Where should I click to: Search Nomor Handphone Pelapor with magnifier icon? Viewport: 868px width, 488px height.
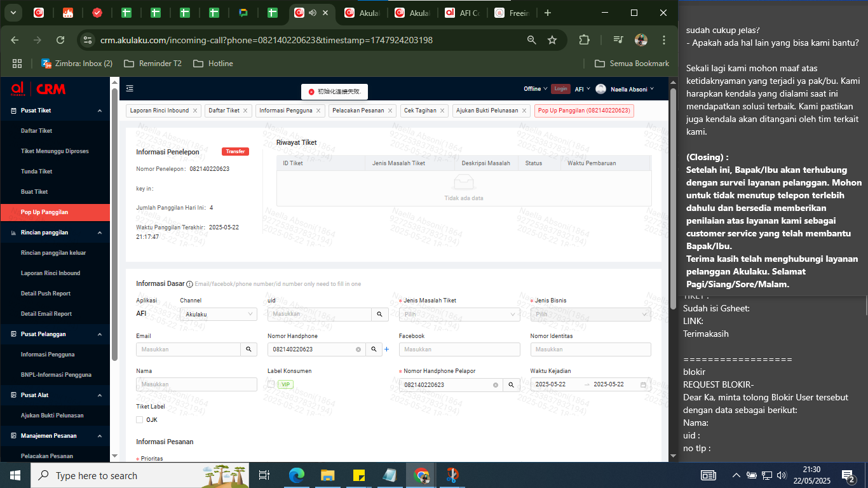click(511, 385)
